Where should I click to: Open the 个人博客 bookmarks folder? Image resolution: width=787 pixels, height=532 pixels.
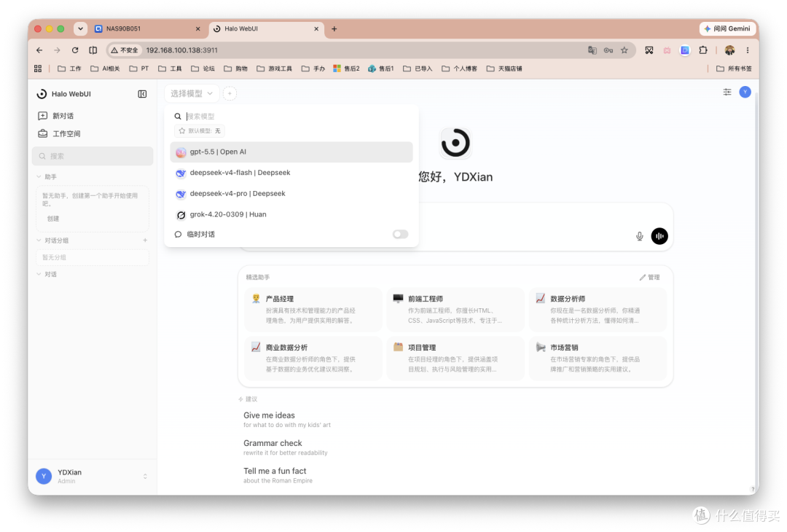tap(459, 69)
